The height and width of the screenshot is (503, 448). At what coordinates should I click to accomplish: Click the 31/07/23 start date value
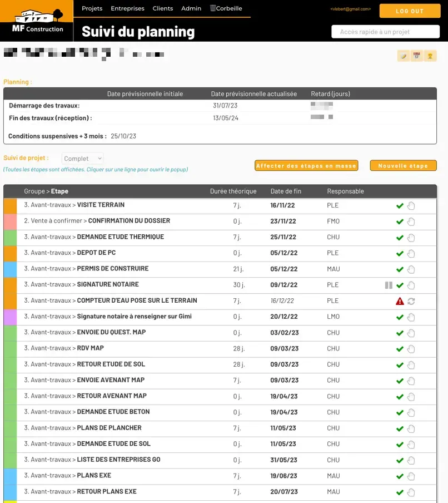[x=225, y=106]
